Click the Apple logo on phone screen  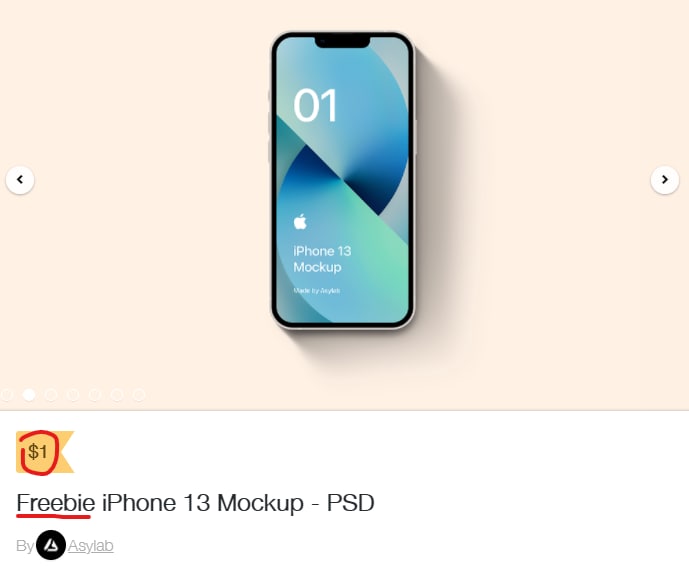[300, 221]
